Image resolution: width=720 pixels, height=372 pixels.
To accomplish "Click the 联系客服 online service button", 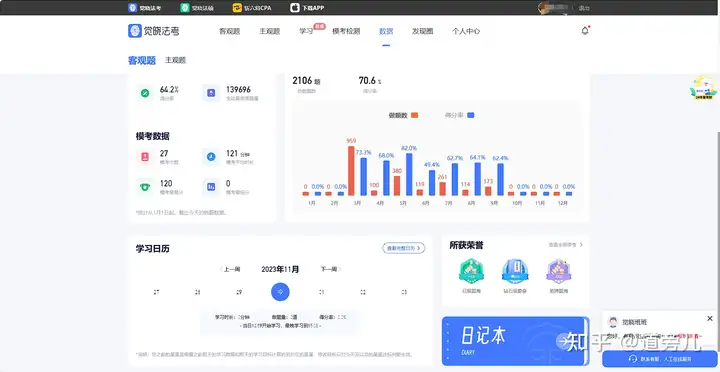I will (x=660, y=359).
